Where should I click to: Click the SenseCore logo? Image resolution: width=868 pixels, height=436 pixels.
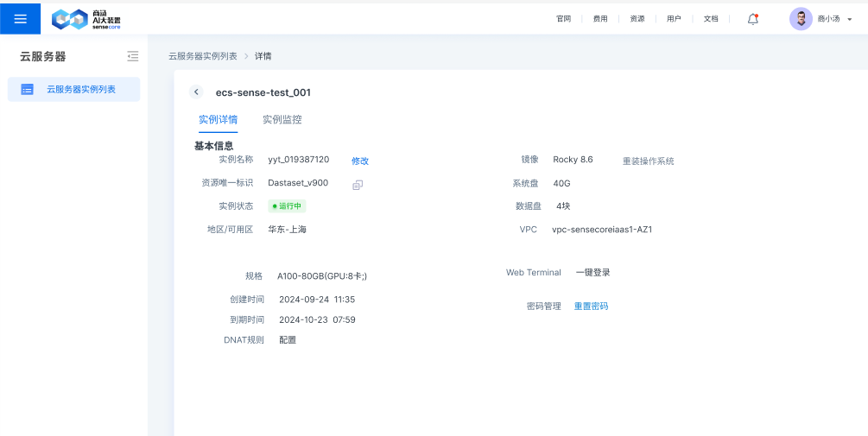[x=86, y=19]
